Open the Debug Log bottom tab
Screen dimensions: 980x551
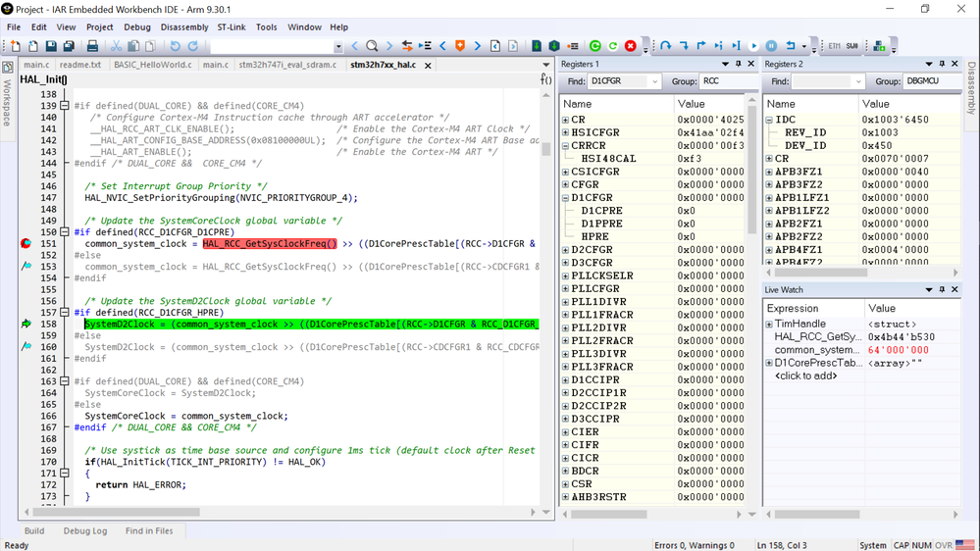tap(85, 530)
